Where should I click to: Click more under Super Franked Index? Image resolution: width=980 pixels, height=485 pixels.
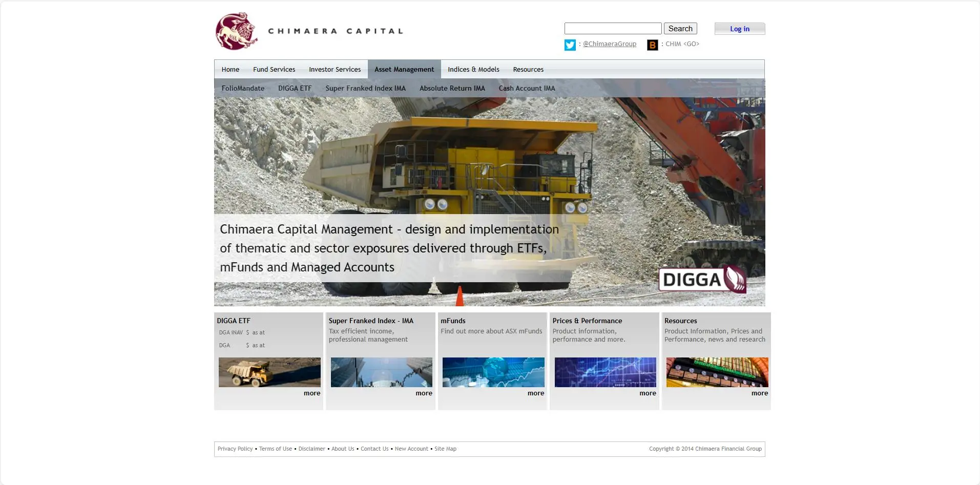424,393
